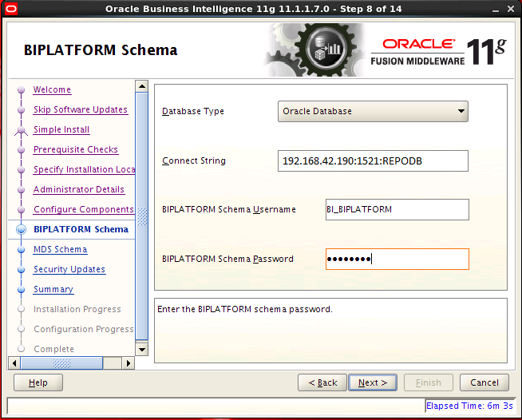
Task: Open the Administrator Details step
Action: [79, 189]
